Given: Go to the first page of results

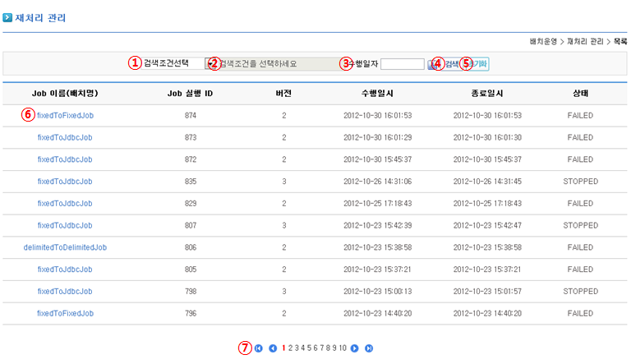Looking at the screenshot, I should tap(259, 348).
